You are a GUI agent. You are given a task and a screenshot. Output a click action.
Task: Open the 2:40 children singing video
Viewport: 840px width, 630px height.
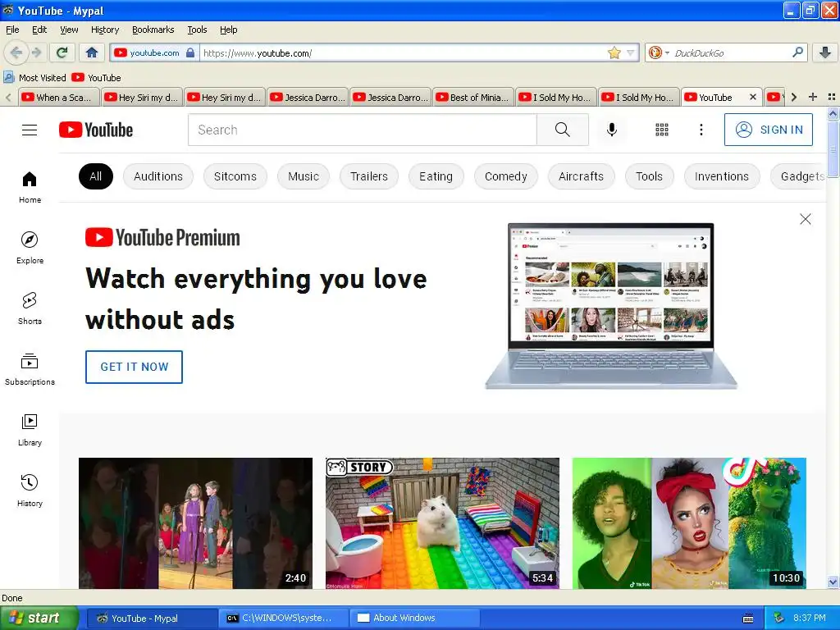[x=195, y=523]
